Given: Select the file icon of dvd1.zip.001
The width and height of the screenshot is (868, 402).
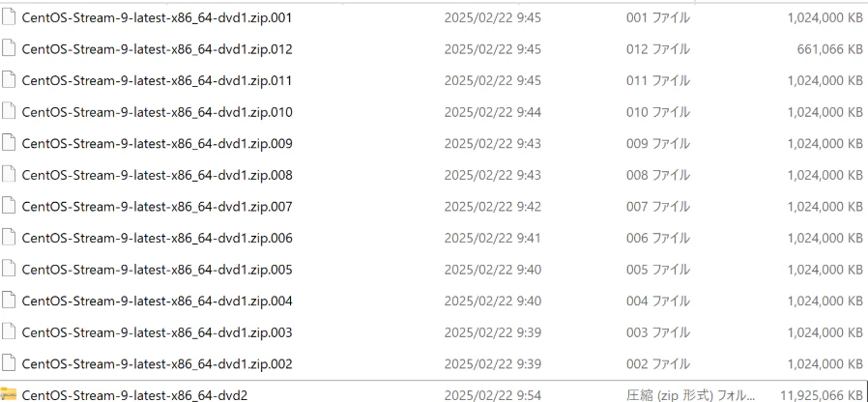Looking at the screenshot, I should [x=9, y=17].
